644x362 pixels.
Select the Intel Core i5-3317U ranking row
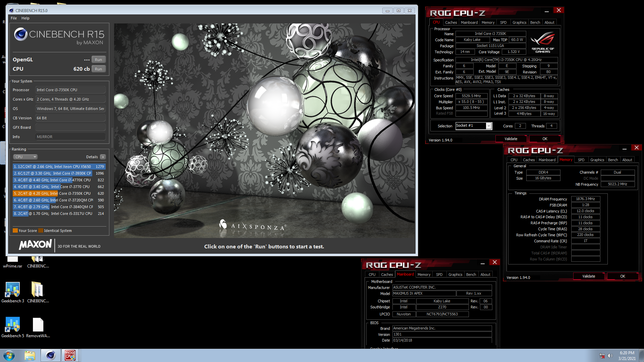click(x=59, y=214)
